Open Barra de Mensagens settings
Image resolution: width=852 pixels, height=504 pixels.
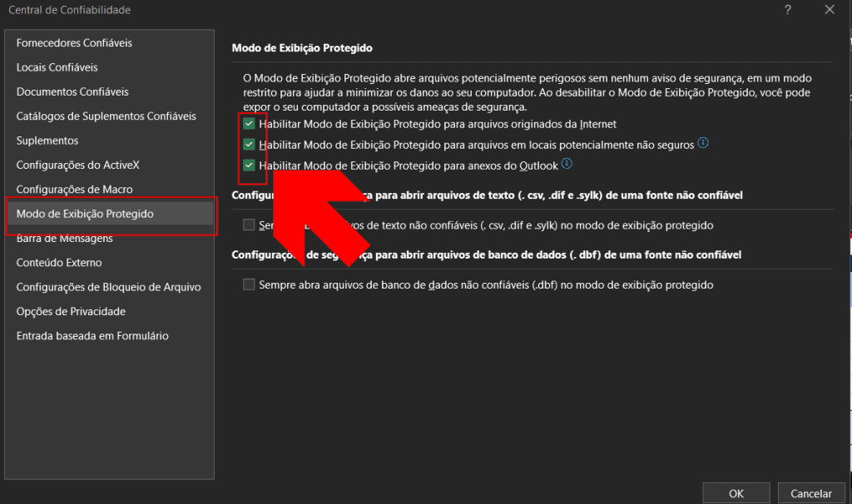click(64, 239)
